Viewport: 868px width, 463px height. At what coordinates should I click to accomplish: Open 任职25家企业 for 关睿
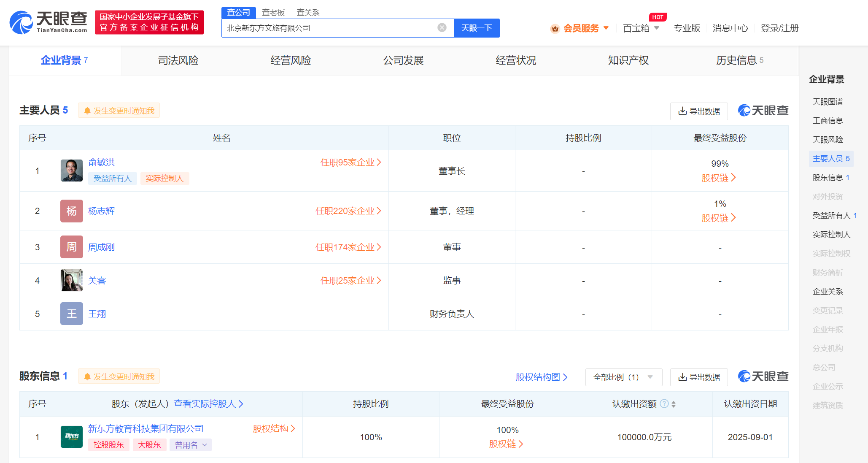point(351,281)
